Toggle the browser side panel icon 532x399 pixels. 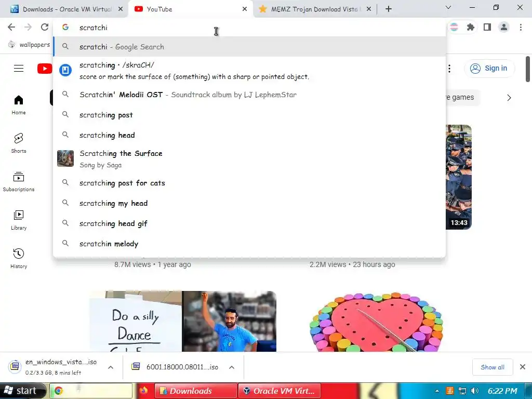[487, 27]
